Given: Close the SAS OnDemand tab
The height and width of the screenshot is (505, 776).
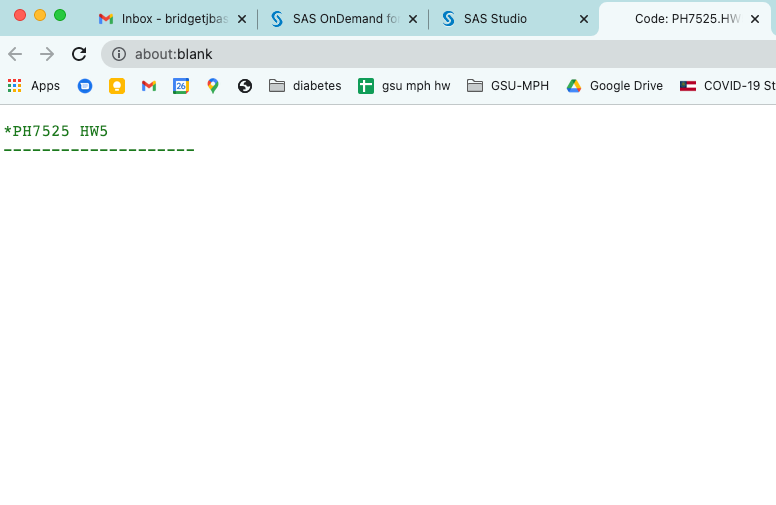Looking at the screenshot, I should point(413,19).
